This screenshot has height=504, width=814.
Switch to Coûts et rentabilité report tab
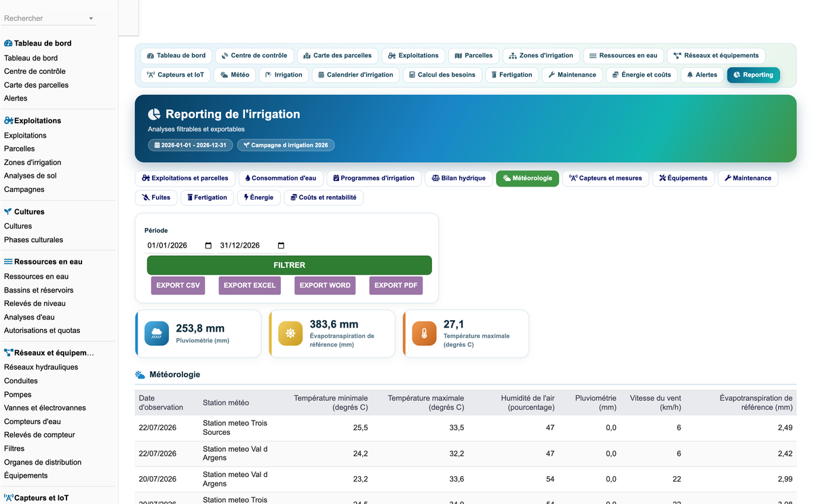point(324,197)
